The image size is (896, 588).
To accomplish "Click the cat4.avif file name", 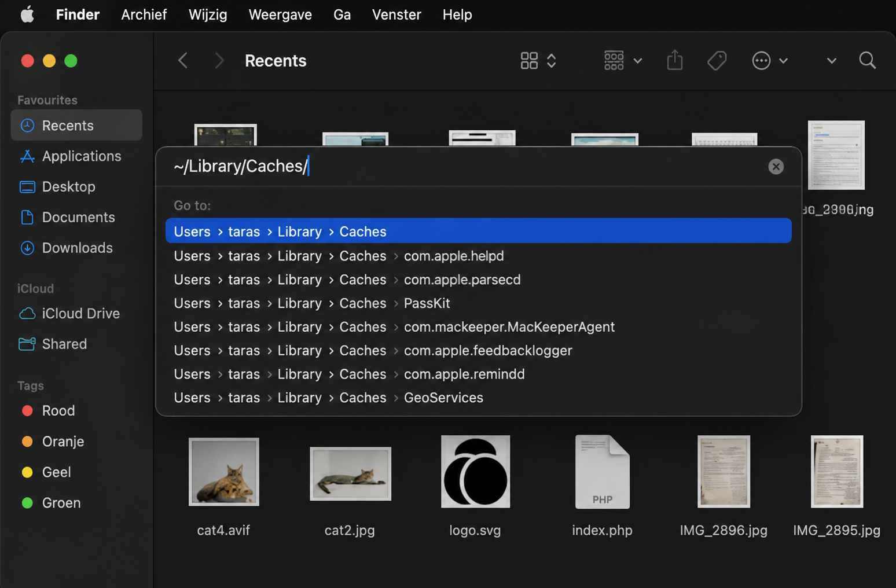I will tap(223, 530).
